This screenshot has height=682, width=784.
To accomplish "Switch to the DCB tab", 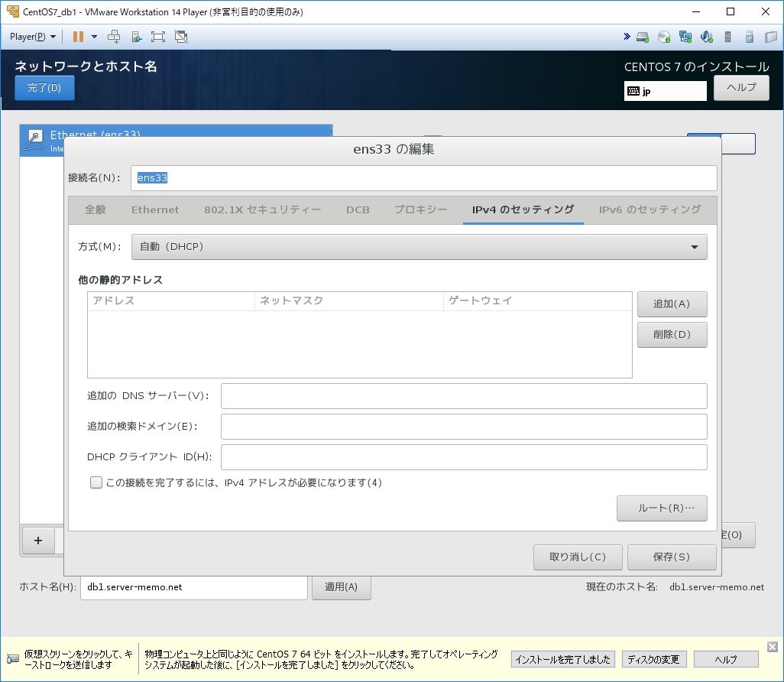I will pyautogui.click(x=358, y=209).
